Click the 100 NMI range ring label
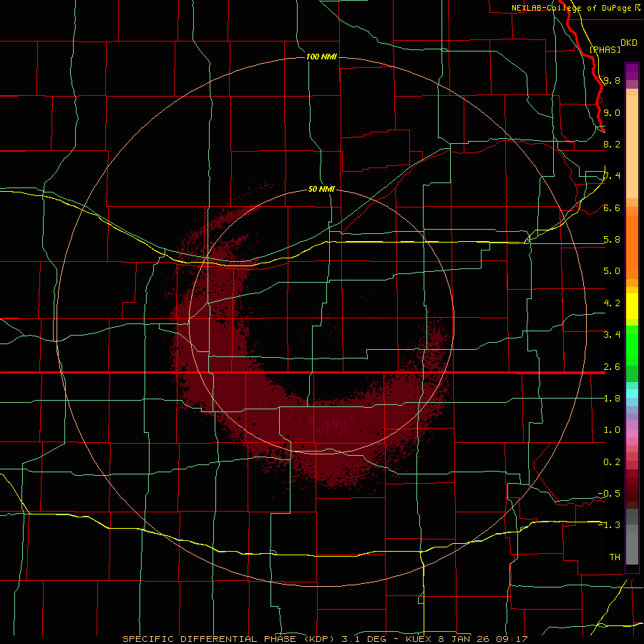Viewport: 644px width, 644px height. pos(321,57)
